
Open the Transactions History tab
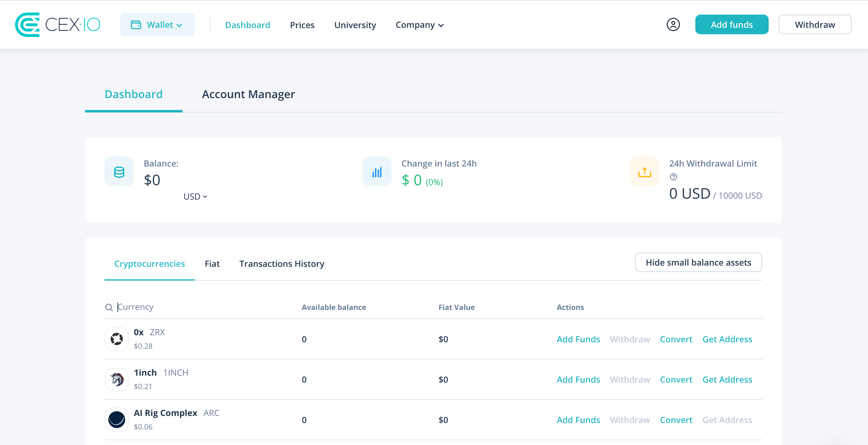(x=282, y=264)
